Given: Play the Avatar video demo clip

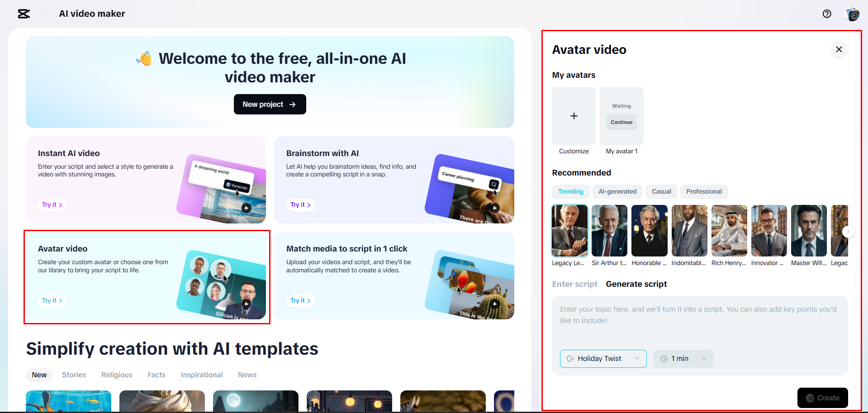Looking at the screenshot, I should click(247, 304).
